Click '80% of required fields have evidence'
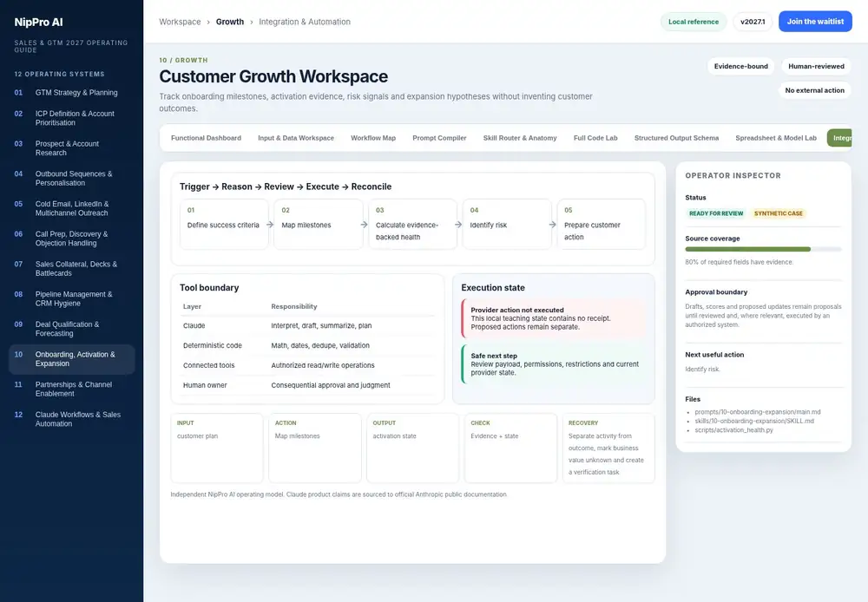 click(x=739, y=262)
